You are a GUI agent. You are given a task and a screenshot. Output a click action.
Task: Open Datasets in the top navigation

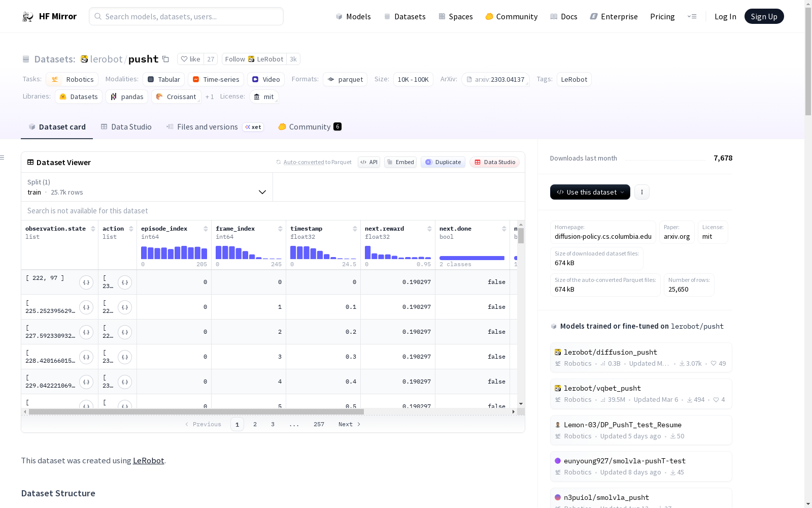(404, 17)
